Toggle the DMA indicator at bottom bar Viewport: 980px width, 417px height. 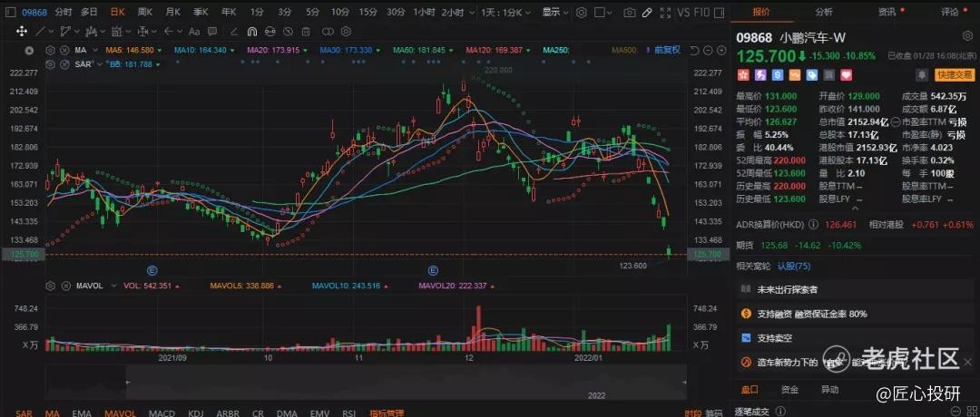coord(287,412)
